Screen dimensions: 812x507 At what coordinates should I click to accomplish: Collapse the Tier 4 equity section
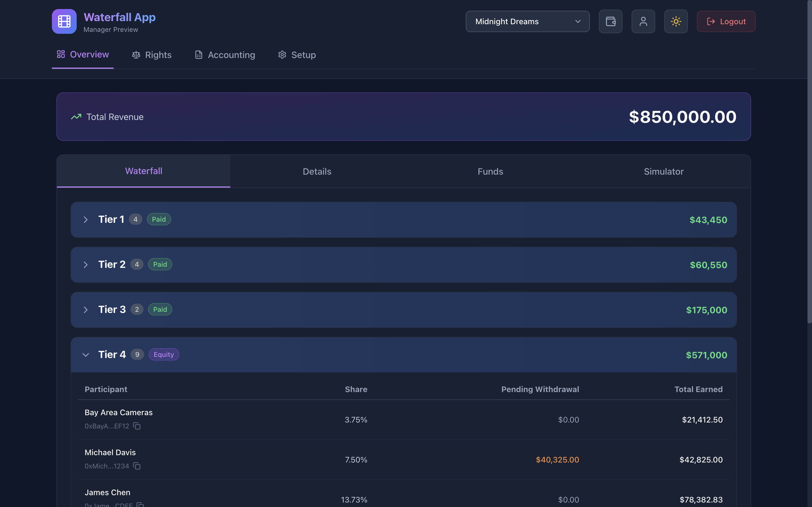click(86, 355)
